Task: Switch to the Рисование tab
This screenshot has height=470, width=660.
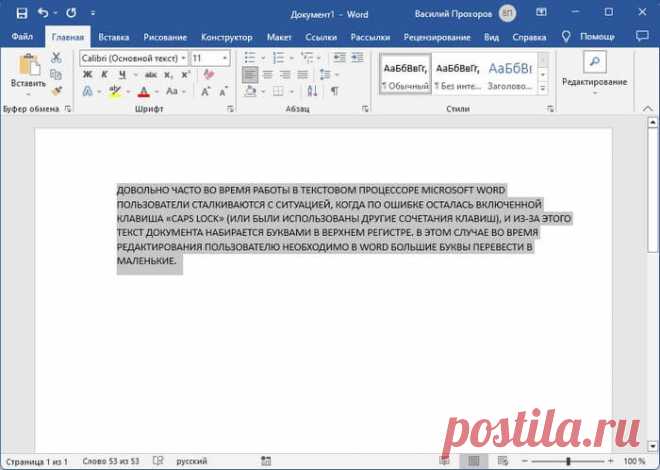Action: click(165, 37)
